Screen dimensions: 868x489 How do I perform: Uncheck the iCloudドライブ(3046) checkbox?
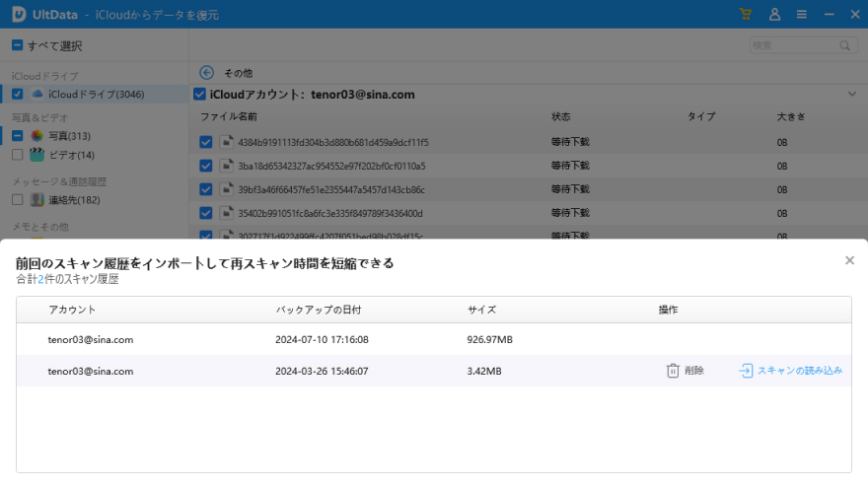point(17,94)
